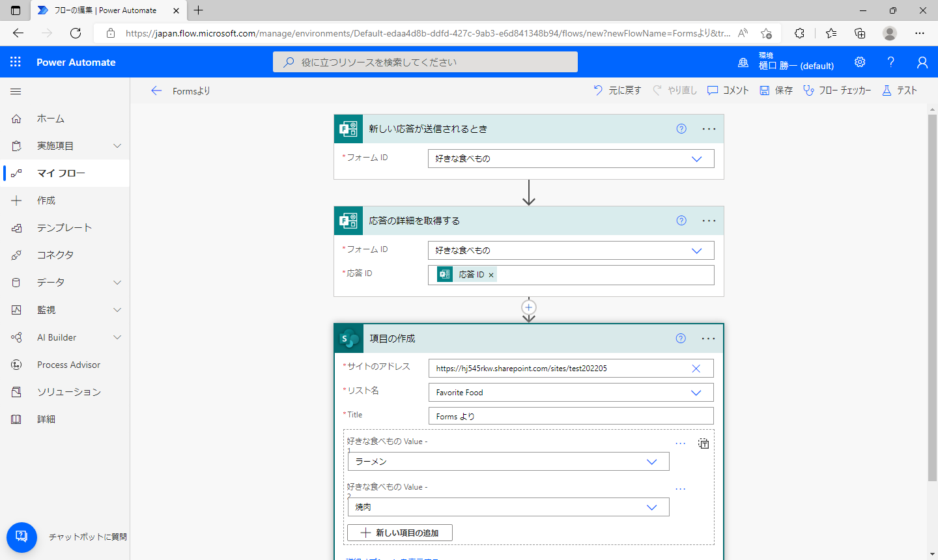
Task: Go back using the Forms flow arrow
Action: coord(156,91)
